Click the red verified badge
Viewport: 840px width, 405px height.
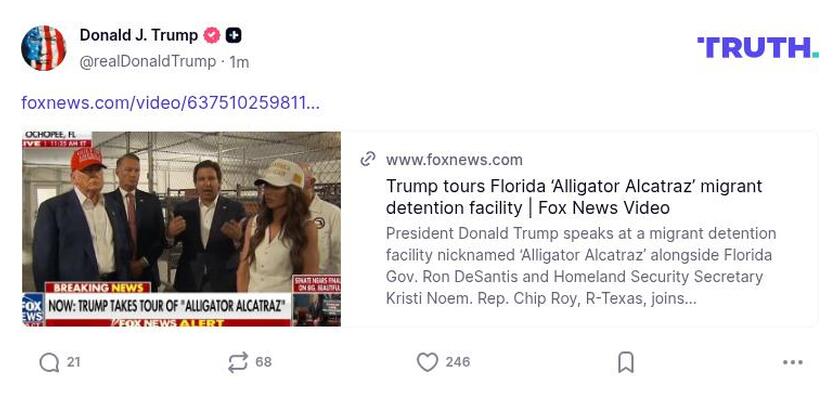point(212,35)
